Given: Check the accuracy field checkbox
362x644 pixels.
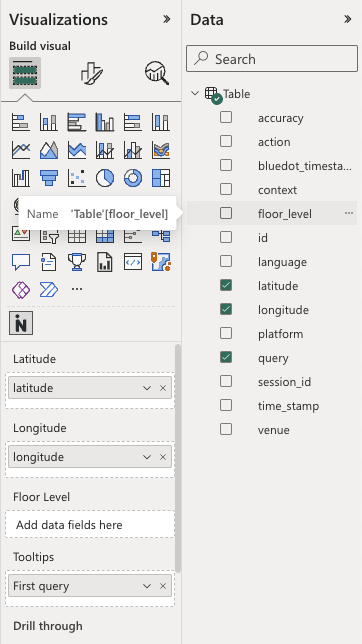Looking at the screenshot, I should point(226,117).
